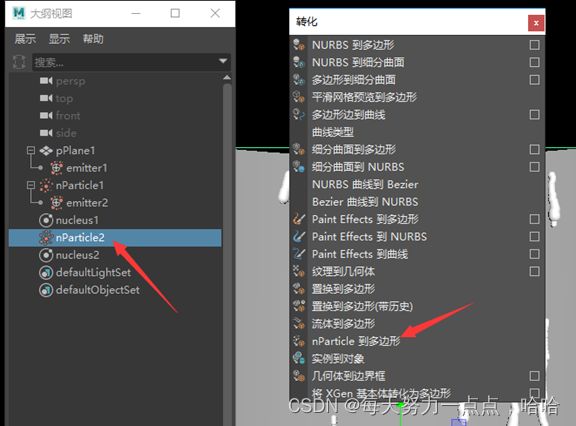The height and width of the screenshot is (426, 576).
Task: Click icon beside 多边形边到曲线
Action: click(299, 114)
